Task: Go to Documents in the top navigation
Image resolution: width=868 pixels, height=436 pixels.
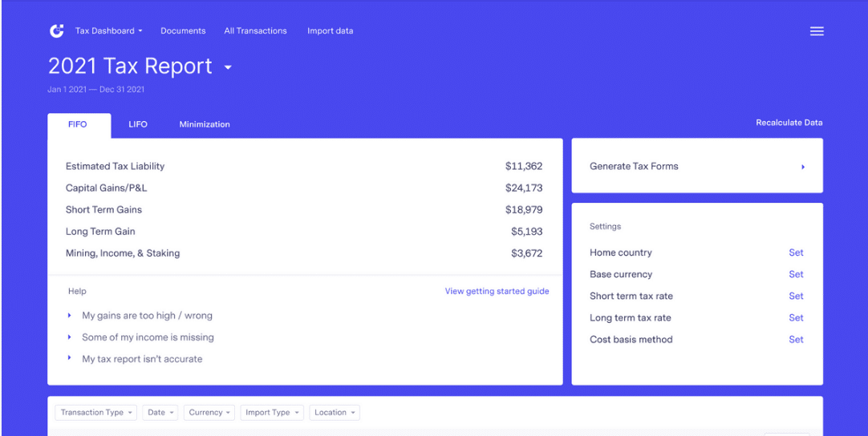Action: tap(183, 31)
